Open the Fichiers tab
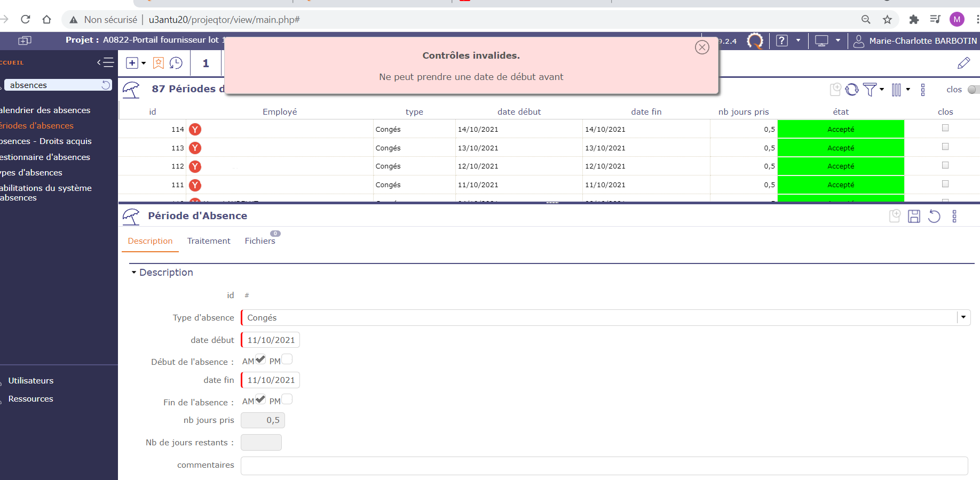Viewport: 980px width, 480px height. click(260, 241)
